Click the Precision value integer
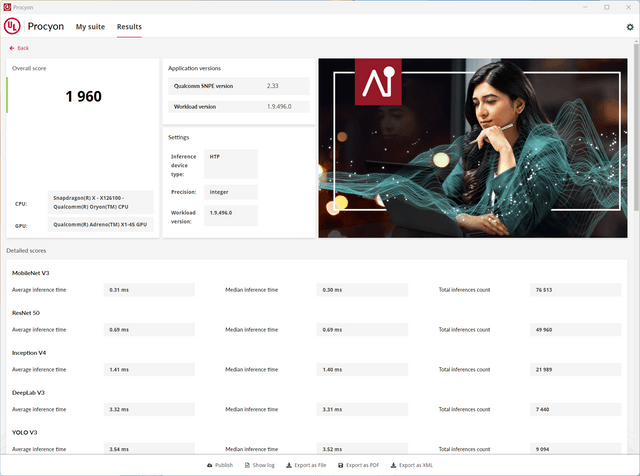Screen dimensions: 640x476 [x=231, y=192]
